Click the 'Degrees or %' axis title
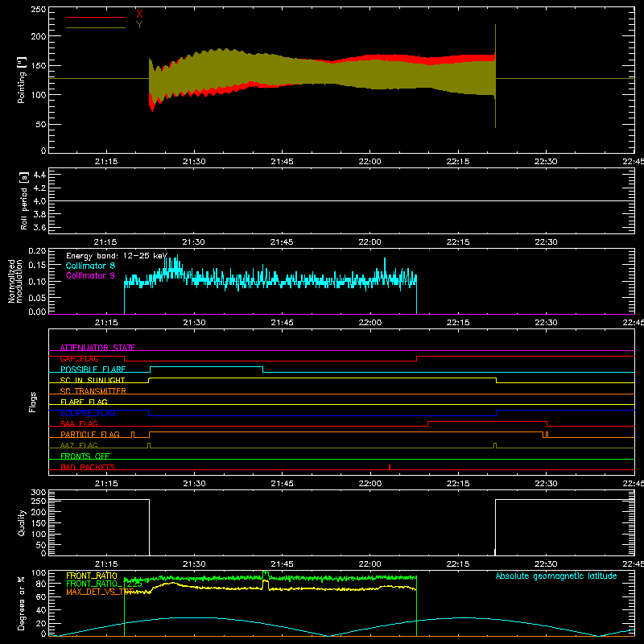Screen dimensions: 644x644 point(22,603)
